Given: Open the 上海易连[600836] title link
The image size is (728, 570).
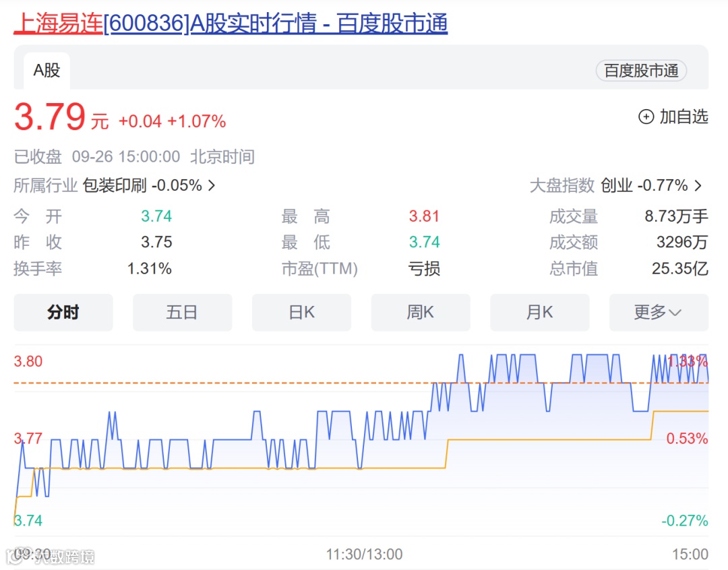Looking at the screenshot, I should [x=231, y=23].
